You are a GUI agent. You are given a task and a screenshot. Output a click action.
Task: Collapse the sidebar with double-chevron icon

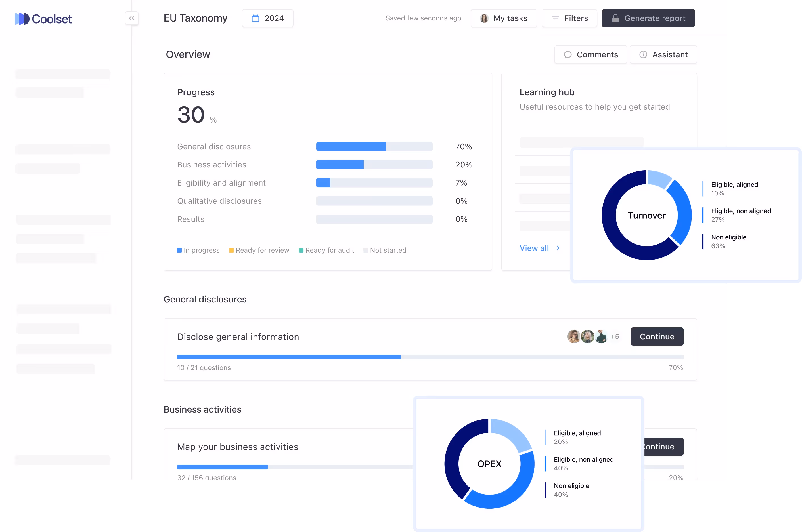click(132, 18)
